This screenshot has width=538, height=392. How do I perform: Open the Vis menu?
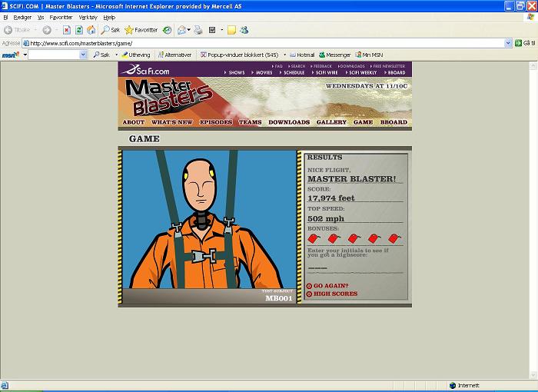tap(41, 17)
